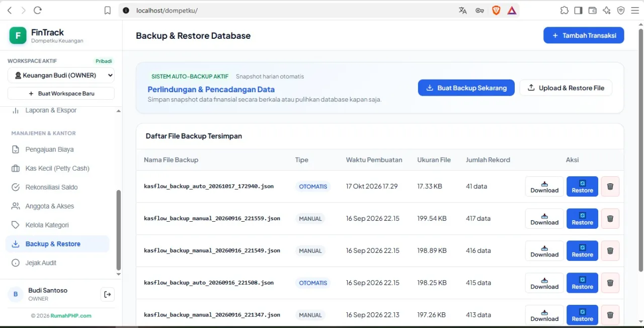The width and height of the screenshot is (644, 328).
Task: Delete the kasflow_backup_auto_20261017_172940 backup via trash icon
Action: pyautogui.click(x=610, y=186)
